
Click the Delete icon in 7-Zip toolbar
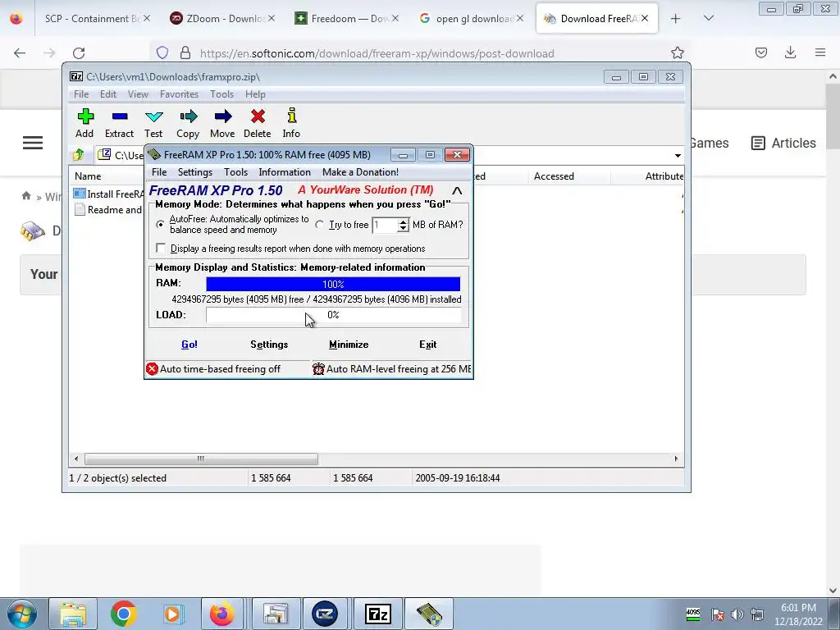[x=258, y=116]
